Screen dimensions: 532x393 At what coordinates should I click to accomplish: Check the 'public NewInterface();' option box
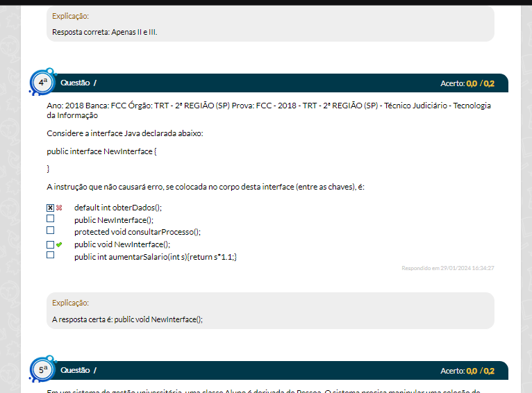[50, 219]
